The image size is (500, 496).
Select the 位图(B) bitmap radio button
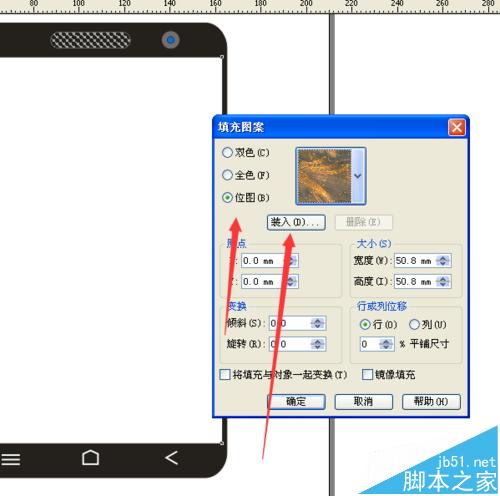click(x=227, y=198)
